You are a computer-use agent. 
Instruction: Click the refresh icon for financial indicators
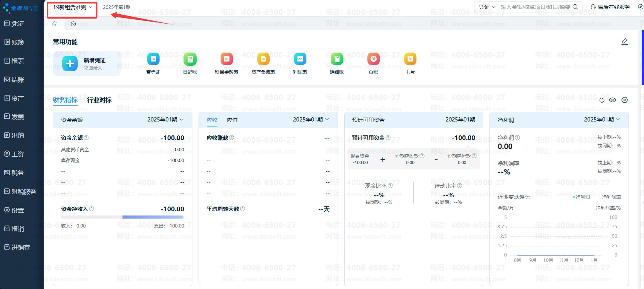tap(602, 100)
